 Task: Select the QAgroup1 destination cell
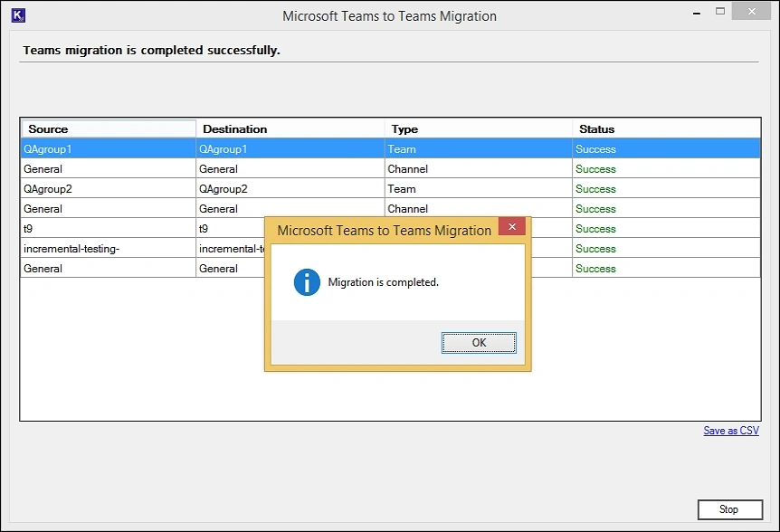(290, 148)
